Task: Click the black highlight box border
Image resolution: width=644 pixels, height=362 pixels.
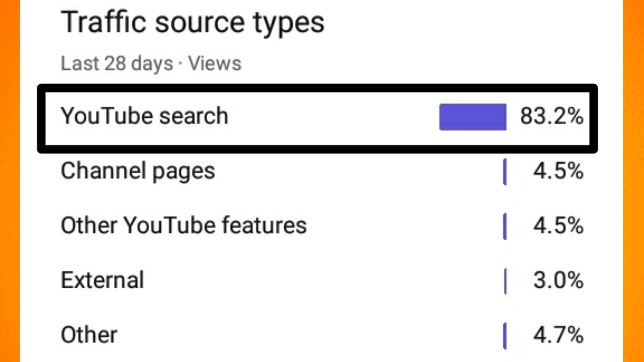Action: coord(317,88)
